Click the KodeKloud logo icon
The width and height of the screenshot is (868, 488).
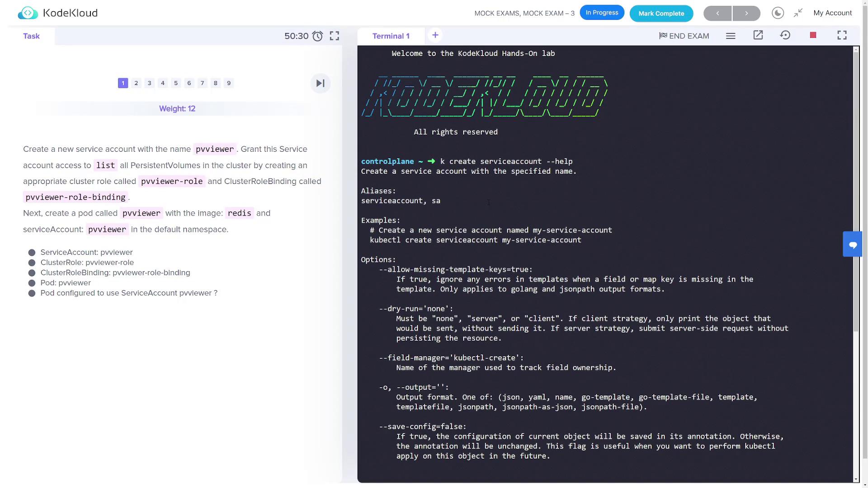pos(28,13)
